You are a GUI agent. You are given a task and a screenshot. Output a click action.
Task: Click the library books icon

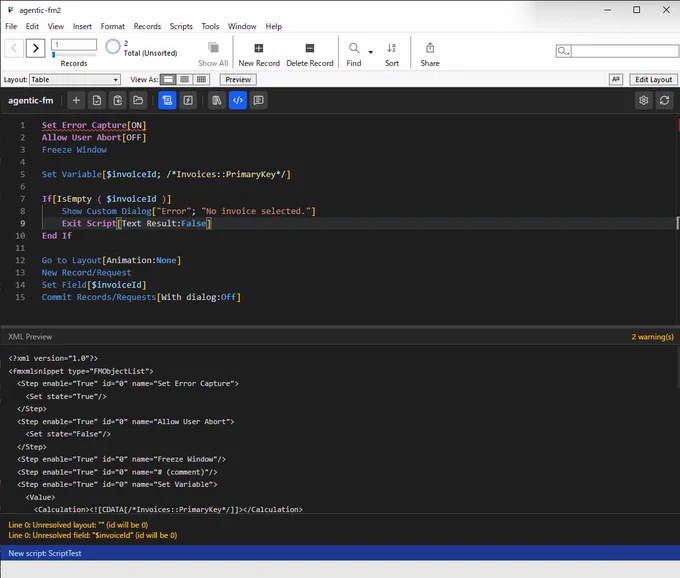coord(217,101)
